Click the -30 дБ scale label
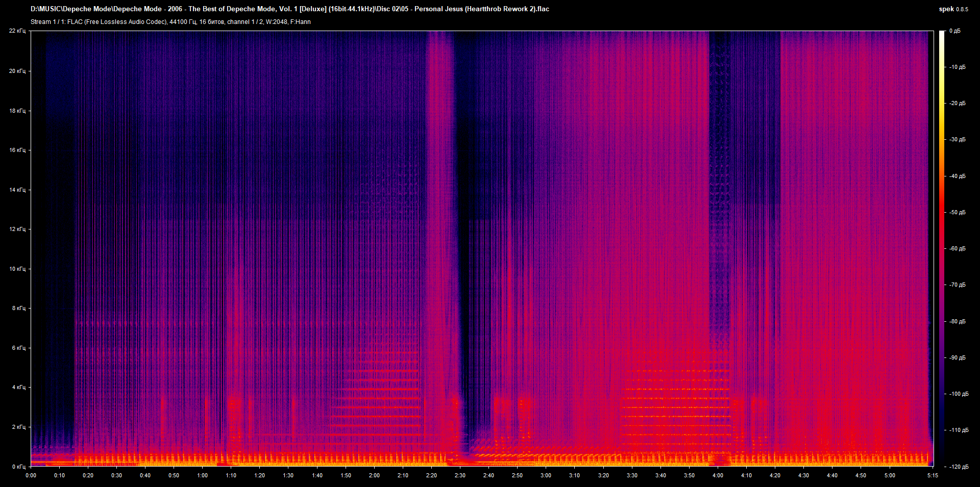The image size is (980, 487). pyautogui.click(x=957, y=140)
